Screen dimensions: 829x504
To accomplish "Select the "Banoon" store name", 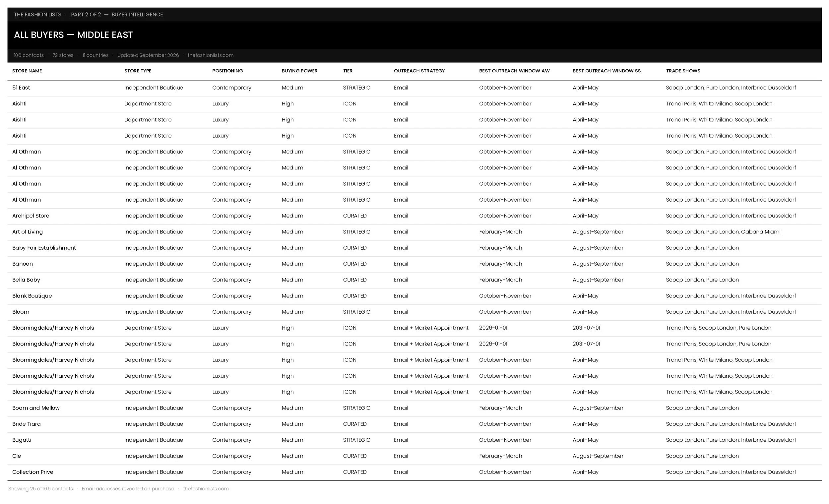I will (23, 264).
